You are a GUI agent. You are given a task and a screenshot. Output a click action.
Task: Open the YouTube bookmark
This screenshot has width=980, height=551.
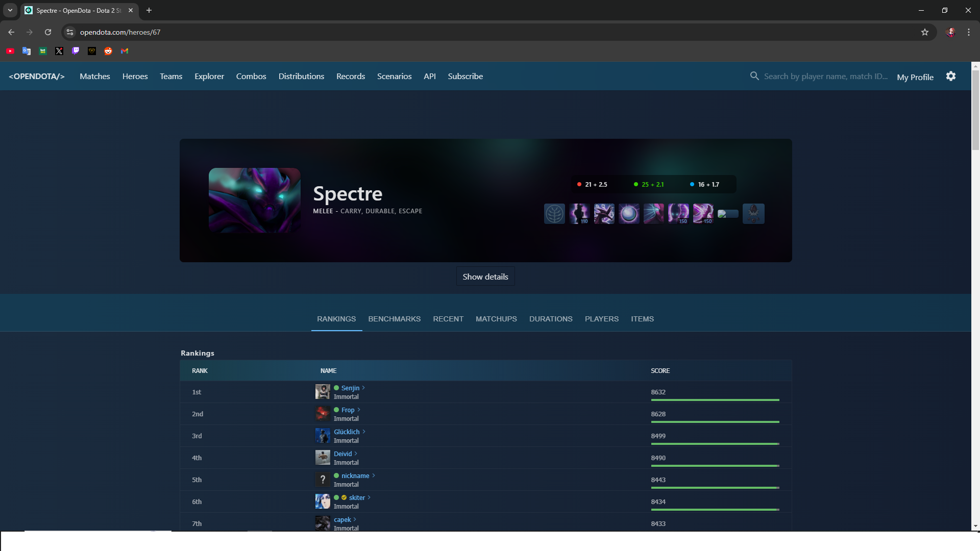(10, 51)
